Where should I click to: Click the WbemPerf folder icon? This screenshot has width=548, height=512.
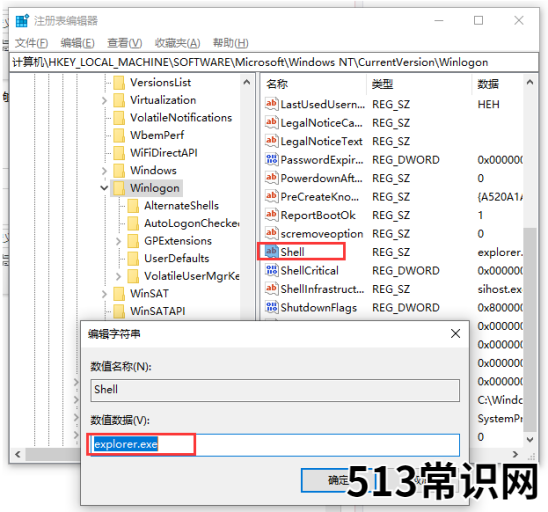click(119, 135)
